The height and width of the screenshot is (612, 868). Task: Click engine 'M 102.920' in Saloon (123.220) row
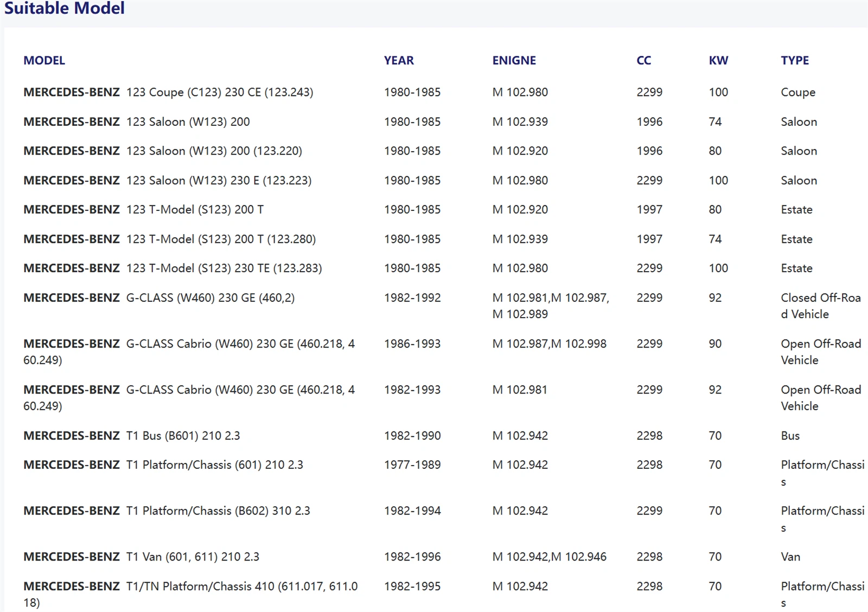tap(520, 151)
